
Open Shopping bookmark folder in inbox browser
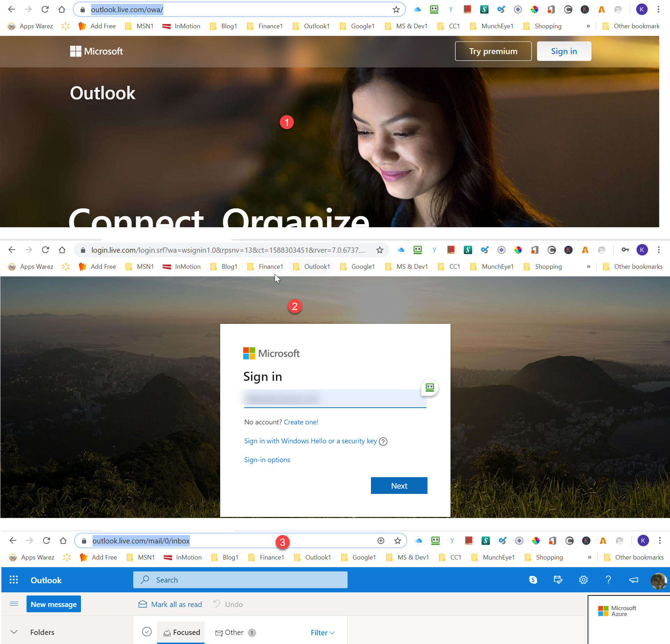pos(544,557)
